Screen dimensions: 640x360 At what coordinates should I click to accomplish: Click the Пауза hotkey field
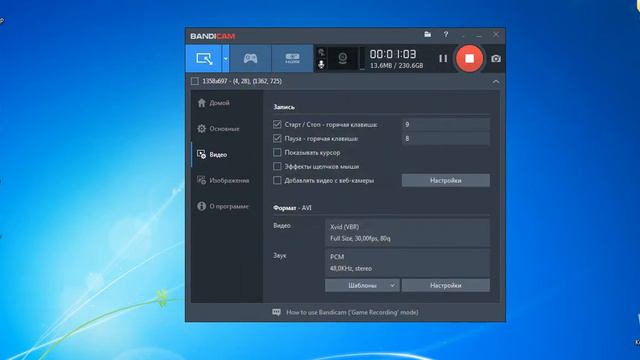446,138
